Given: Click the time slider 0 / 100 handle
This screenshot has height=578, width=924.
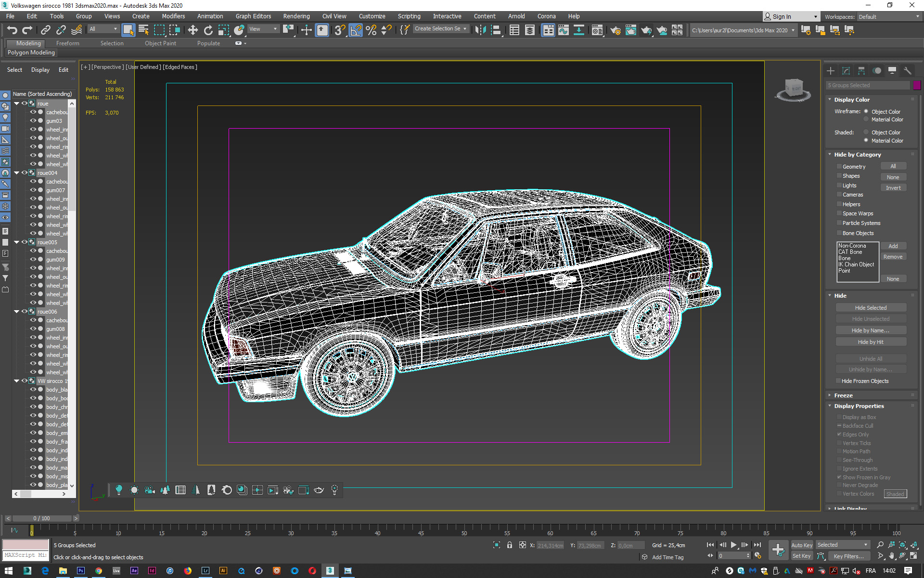Looking at the screenshot, I should click(42, 518).
